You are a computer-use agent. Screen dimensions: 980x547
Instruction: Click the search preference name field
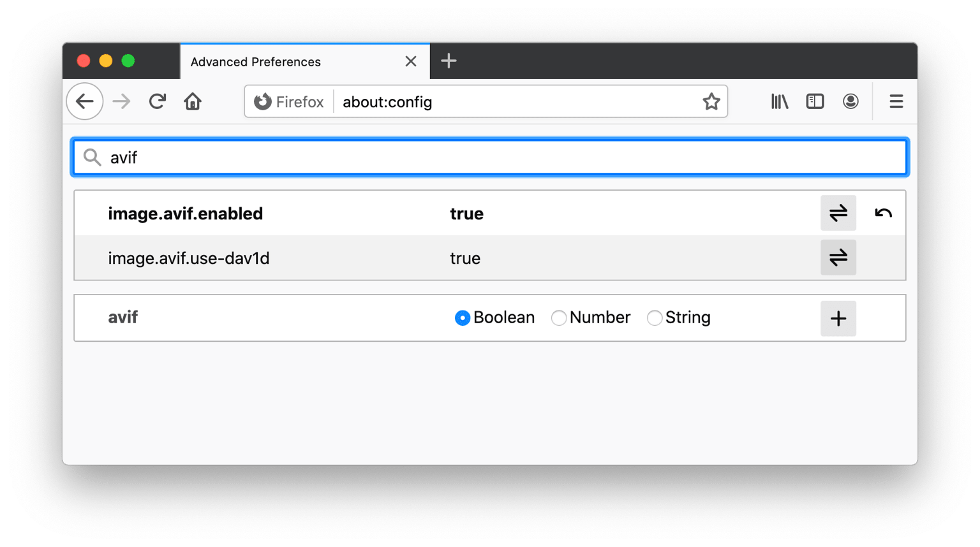pyautogui.click(x=383, y=157)
